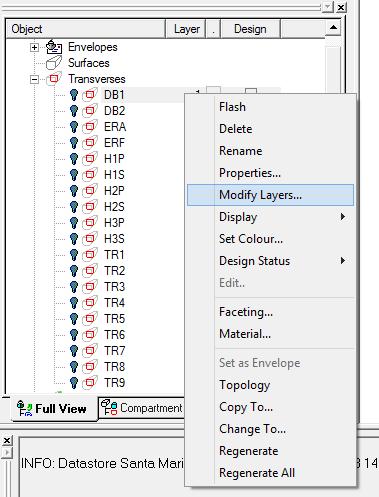Choose Faceting... from the context menu
379x497 pixels.
pyautogui.click(x=270, y=312)
